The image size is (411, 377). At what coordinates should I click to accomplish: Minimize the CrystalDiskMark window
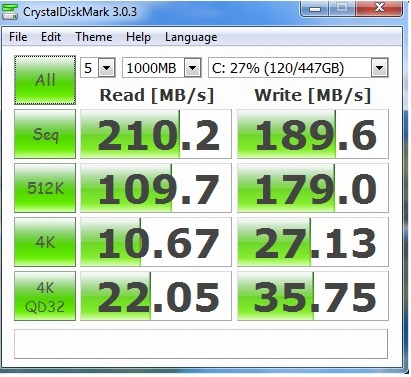pos(315,8)
